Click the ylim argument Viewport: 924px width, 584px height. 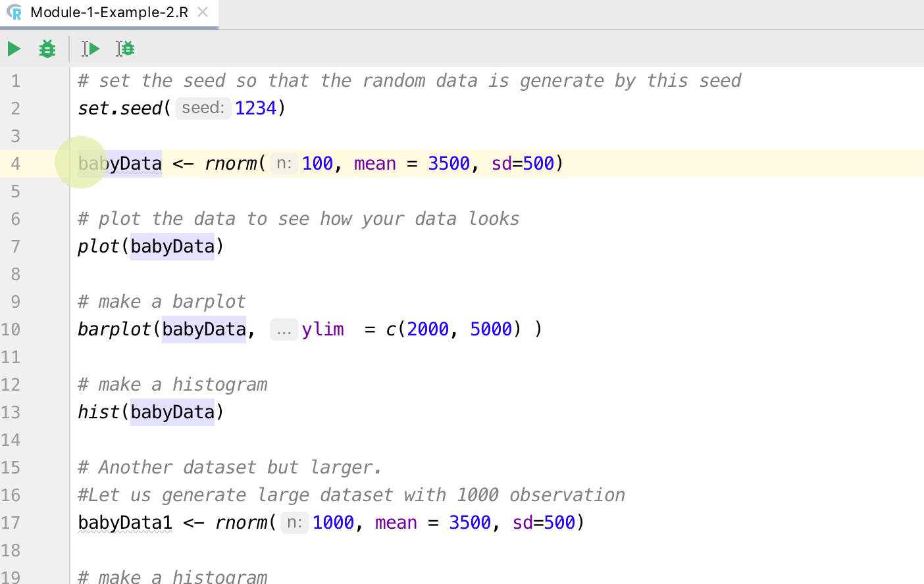[x=323, y=329]
